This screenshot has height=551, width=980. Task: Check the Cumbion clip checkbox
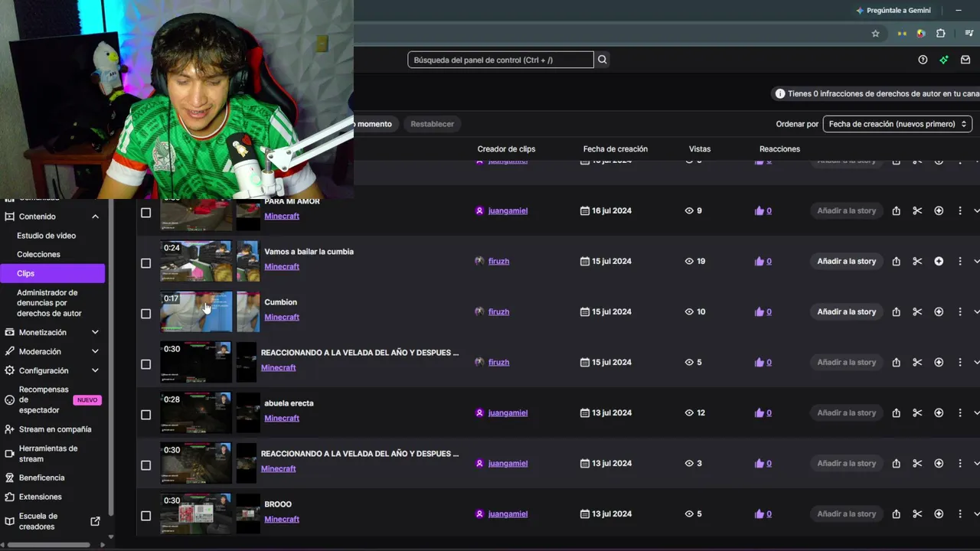pos(145,314)
